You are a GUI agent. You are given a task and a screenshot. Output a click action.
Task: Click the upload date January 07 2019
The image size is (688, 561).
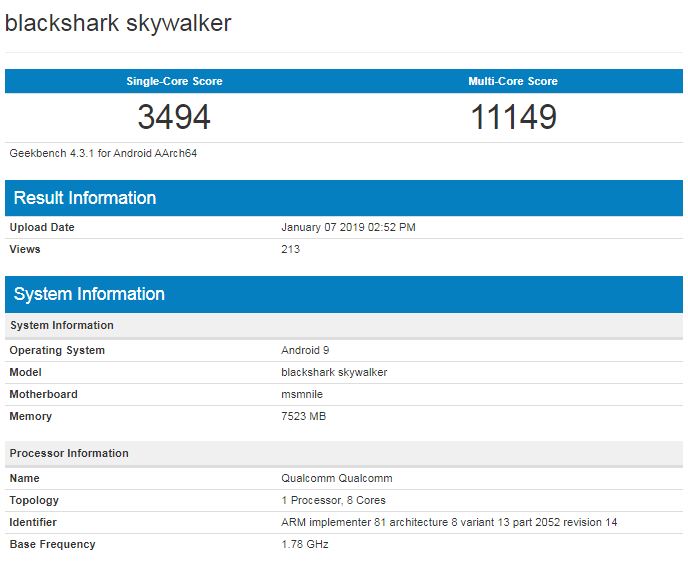point(348,227)
